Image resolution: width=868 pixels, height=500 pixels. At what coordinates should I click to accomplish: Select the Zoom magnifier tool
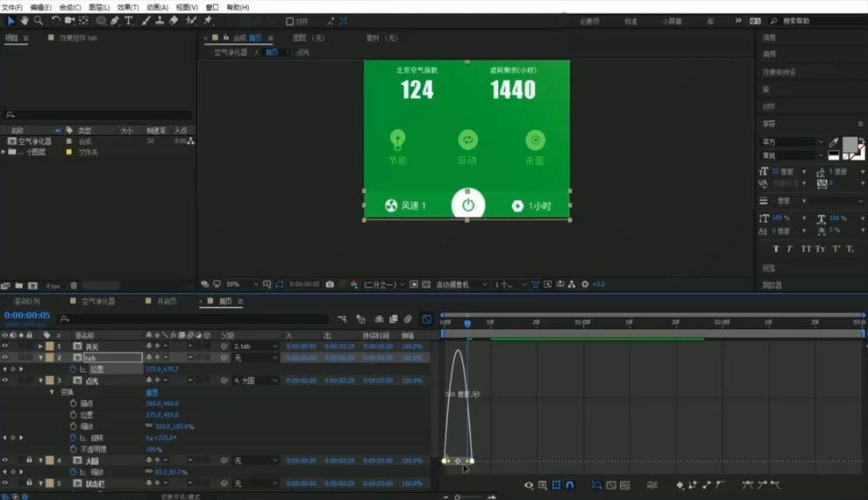click(39, 20)
